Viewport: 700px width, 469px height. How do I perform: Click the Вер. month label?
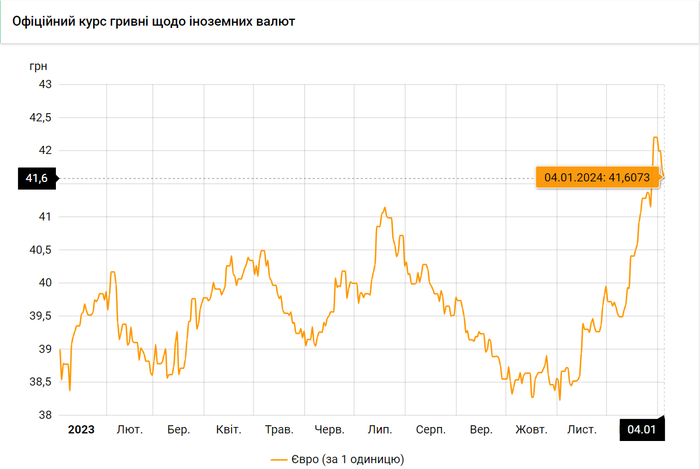[481, 430]
